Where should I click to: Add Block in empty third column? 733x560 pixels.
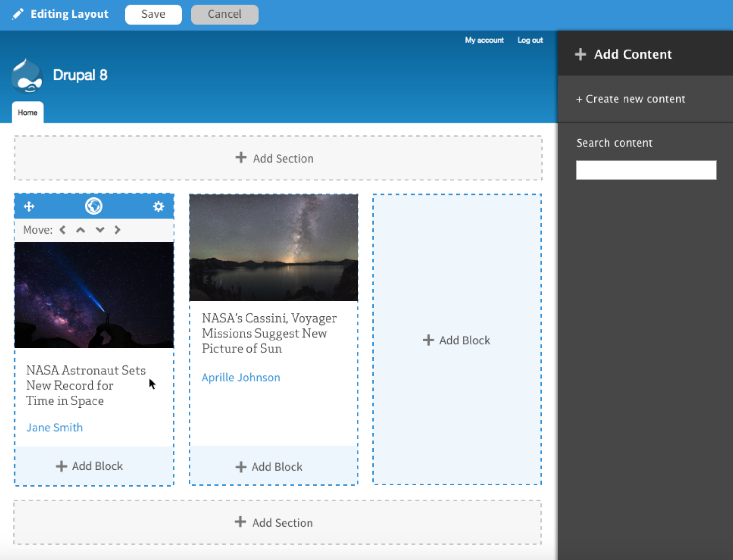coord(457,339)
